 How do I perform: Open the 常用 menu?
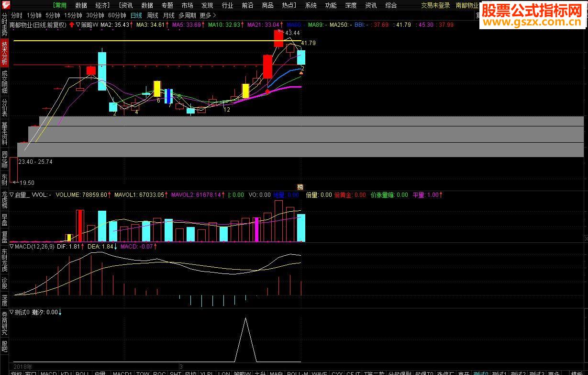60,5
